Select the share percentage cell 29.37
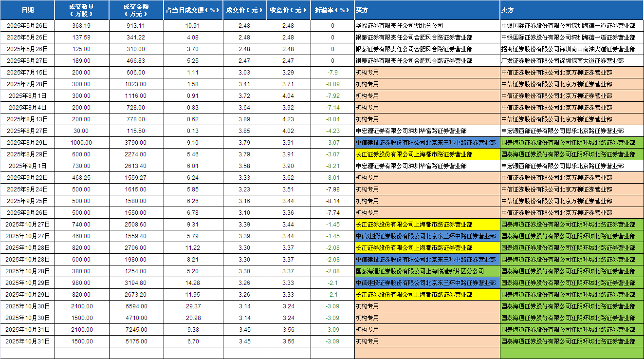The image size is (644, 359). [x=193, y=306]
